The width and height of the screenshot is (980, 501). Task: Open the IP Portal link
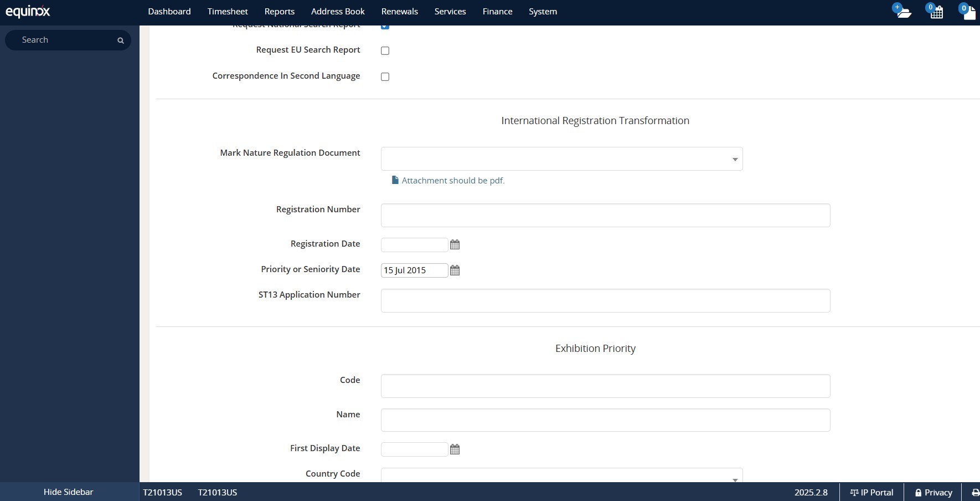pyautogui.click(x=871, y=492)
